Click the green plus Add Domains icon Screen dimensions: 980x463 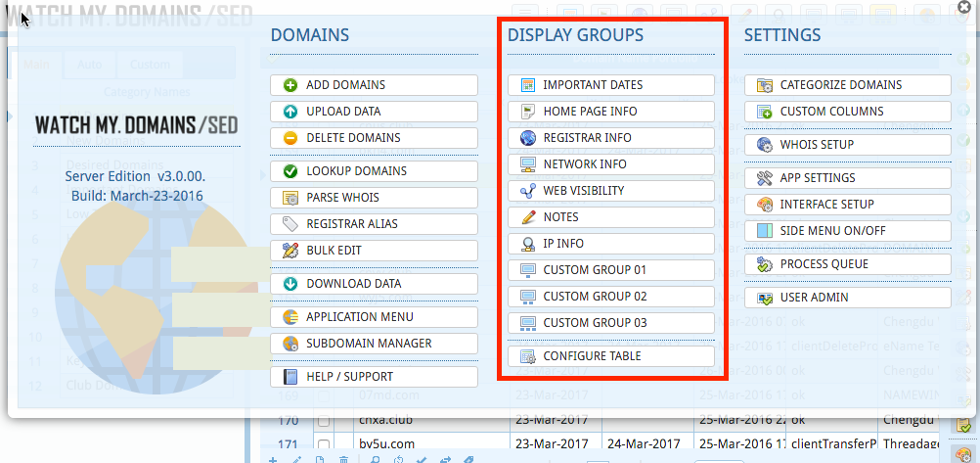click(290, 85)
